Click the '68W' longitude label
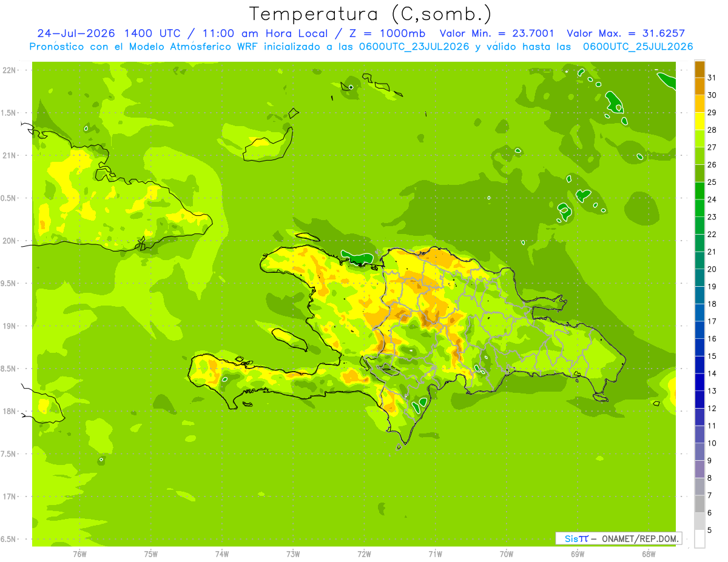This screenshot has width=728, height=562. pyautogui.click(x=649, y=554)
